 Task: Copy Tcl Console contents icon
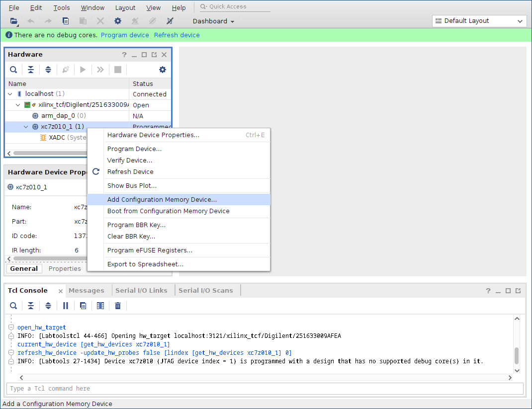(x=83, y=306)
